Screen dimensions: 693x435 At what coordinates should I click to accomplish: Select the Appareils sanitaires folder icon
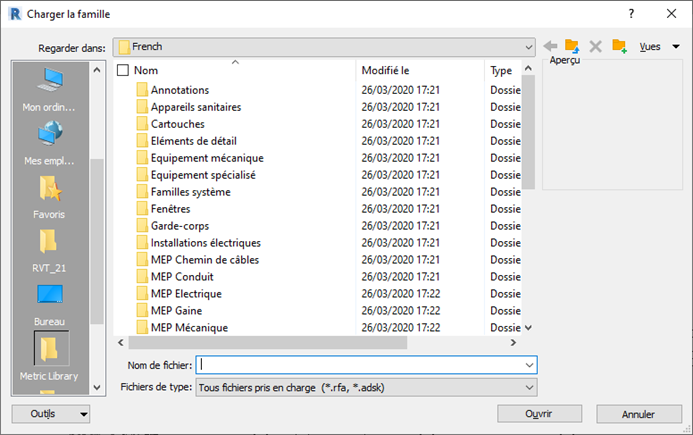click(x=142, y=107)
